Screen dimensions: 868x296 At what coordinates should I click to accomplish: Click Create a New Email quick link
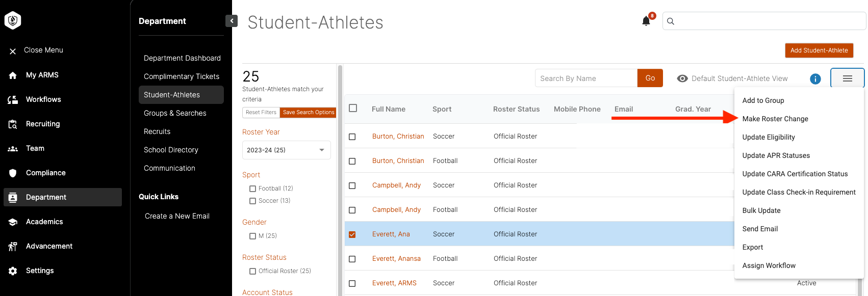point(177,216)
